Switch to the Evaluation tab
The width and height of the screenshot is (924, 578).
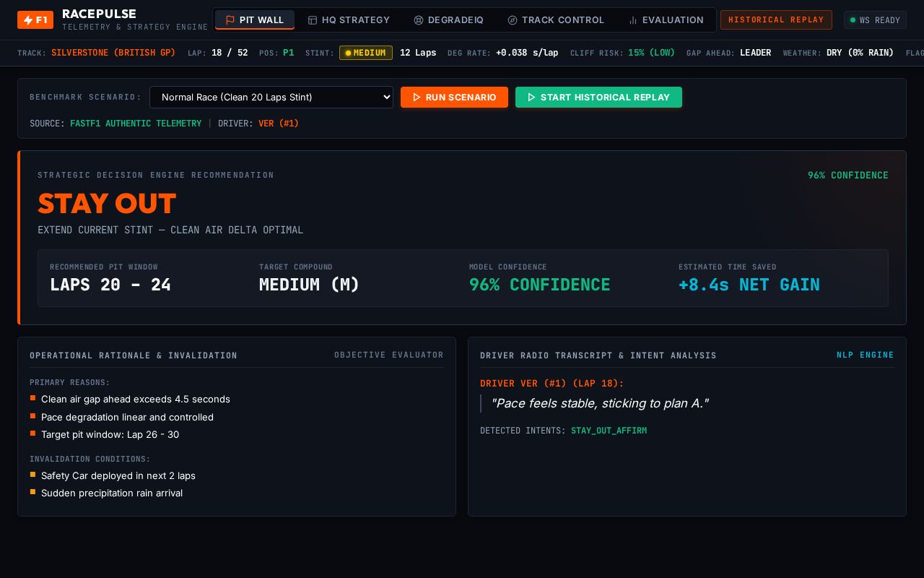(x=666, y=20)
